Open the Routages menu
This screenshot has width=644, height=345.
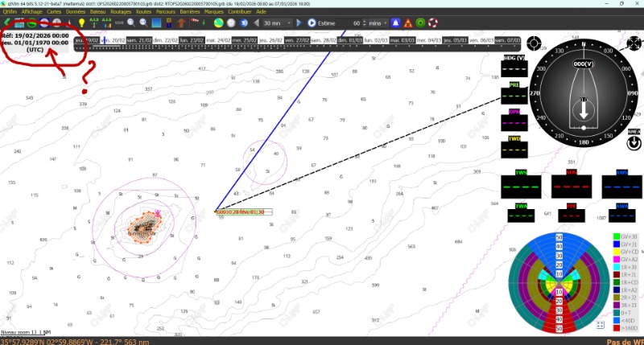[121, 12]
